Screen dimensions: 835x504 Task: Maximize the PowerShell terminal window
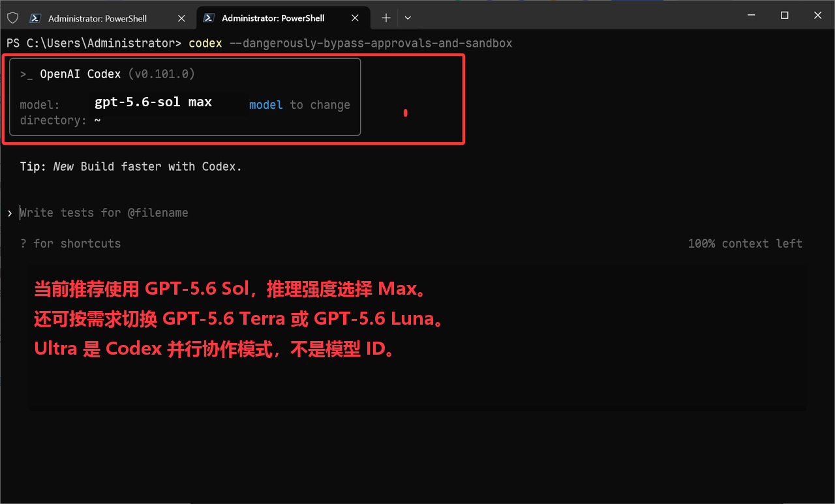785,15
